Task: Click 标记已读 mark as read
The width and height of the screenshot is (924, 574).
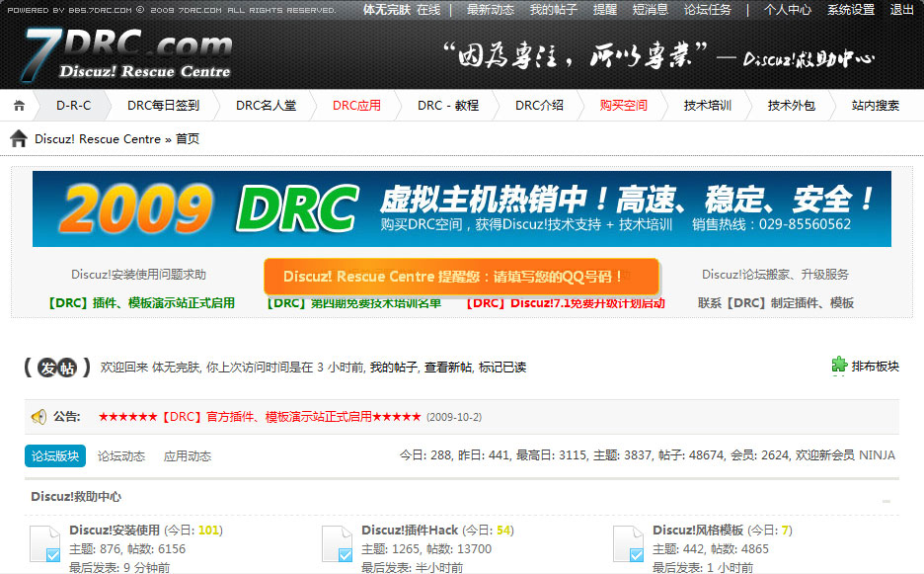Action: pyautogui.click(x=502, y=368)
